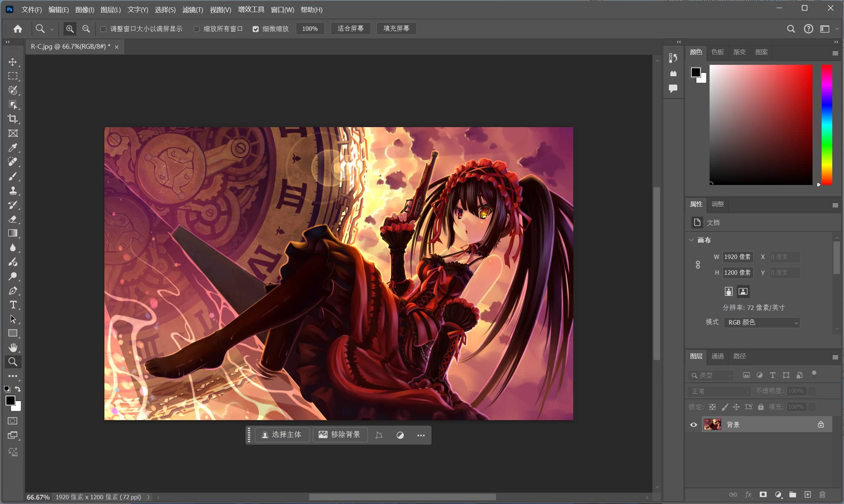Viewport: 844px width, 504px height.
Task: Click the add layer mask icon
Action: (763, 494)
